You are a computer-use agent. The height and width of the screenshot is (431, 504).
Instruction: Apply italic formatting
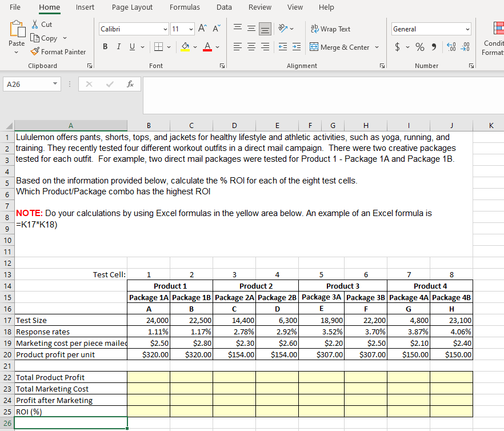[118, 47]
